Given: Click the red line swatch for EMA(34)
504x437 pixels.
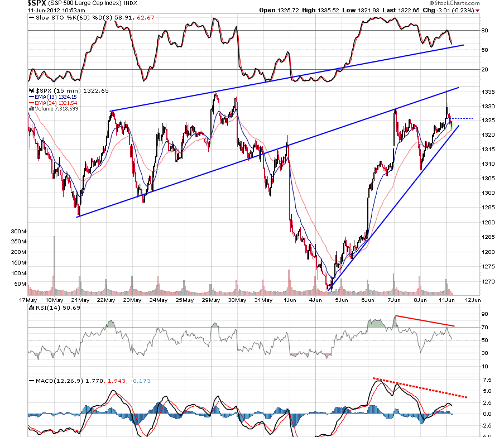Looking at the screenshot, I should click(x=31, y=103).
